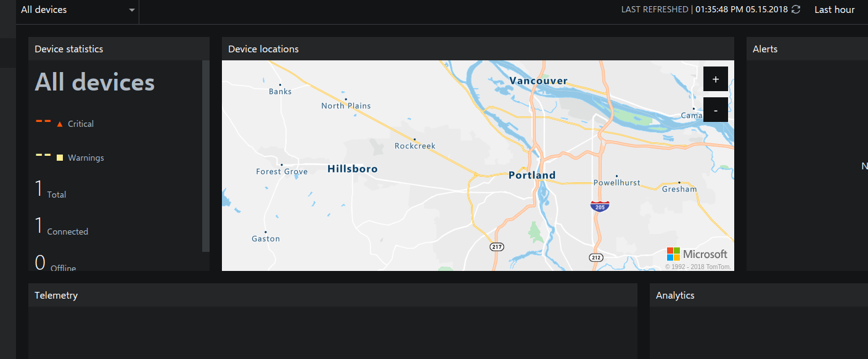Select the map pin near Rockcreek

[x=416, y=140]
